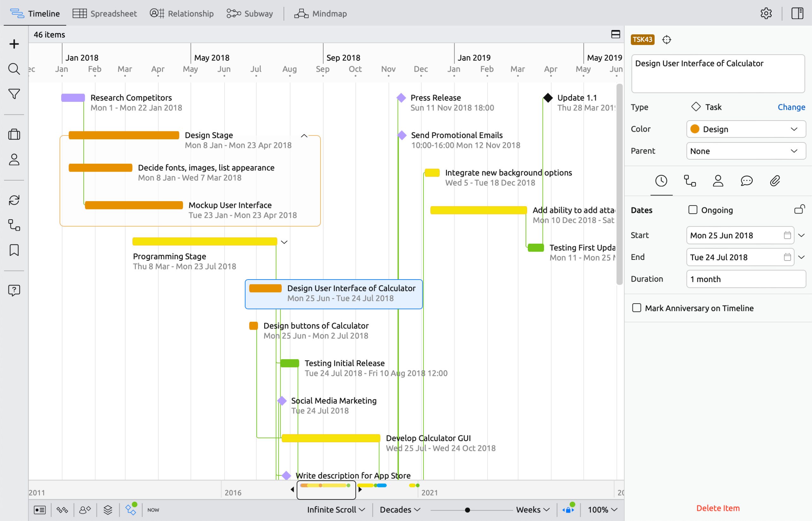The width and height of the screenshot is (812, 521).
Task: Open the Infinite Scroll dropdown
Action: coord(336,510)
